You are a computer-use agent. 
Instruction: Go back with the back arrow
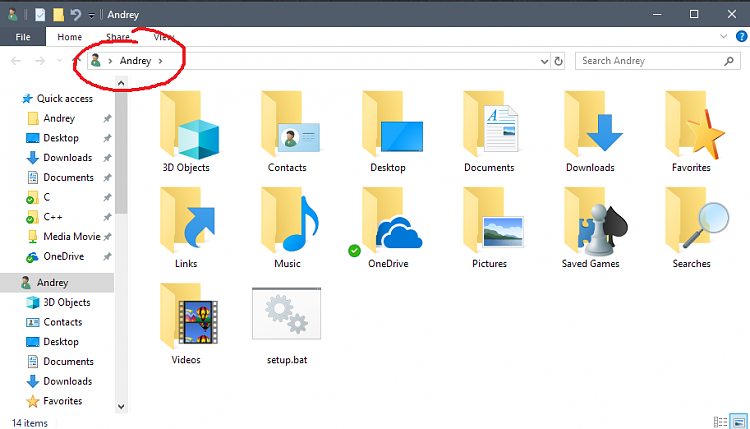pyautogui.click(x=16, y=61)
